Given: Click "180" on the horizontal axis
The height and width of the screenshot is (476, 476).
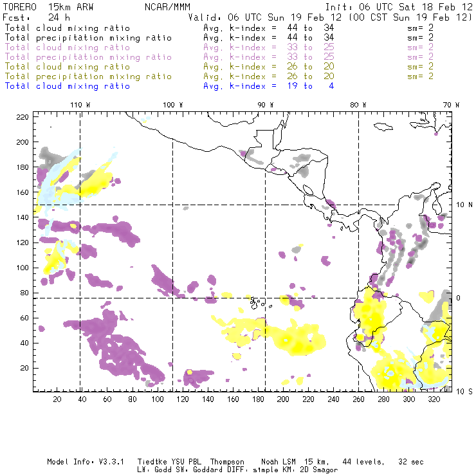Looking at the screenshot, I should click(x=258, y=399).
